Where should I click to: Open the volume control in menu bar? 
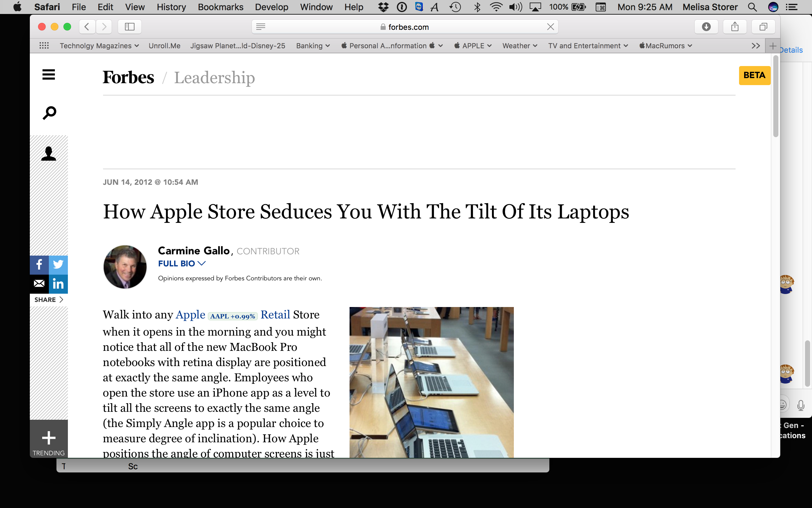pyautogui.click(x=516, y=7)
